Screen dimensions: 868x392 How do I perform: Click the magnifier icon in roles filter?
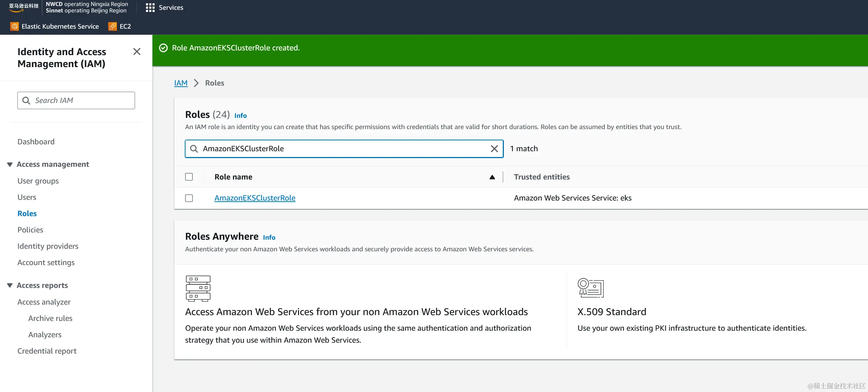coord(194,149)
